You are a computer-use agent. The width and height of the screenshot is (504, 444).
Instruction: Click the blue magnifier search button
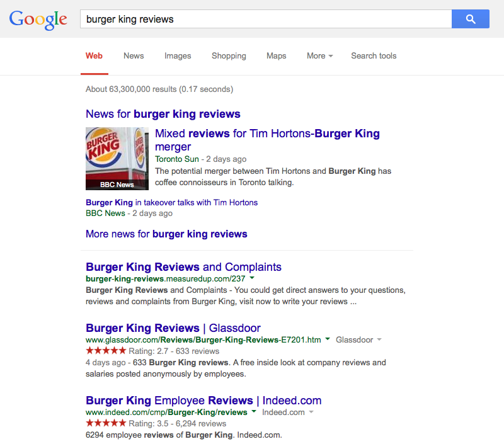[x=470, y=19]
